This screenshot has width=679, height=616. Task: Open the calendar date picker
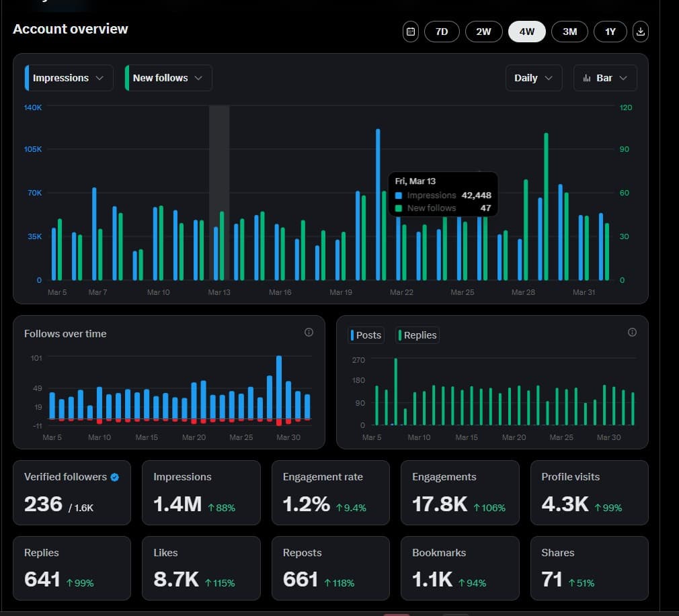(411, 32)
